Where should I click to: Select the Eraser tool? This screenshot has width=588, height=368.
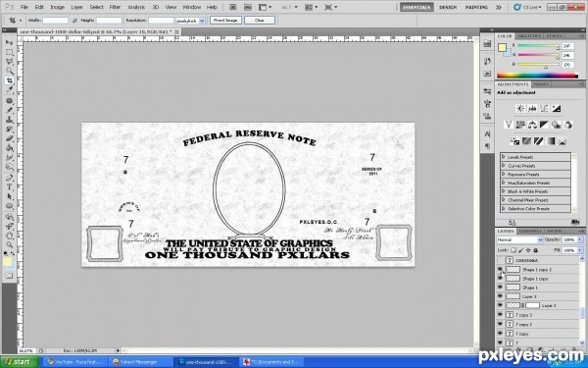[x=9, y=138]
